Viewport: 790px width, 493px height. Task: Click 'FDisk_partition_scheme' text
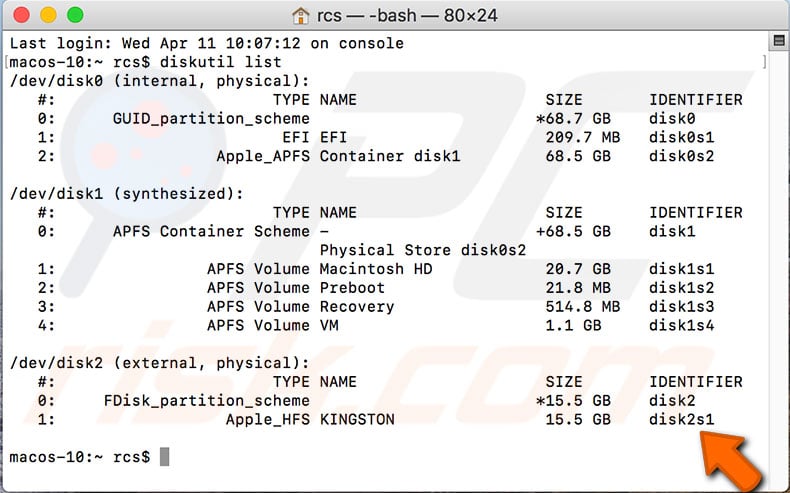207,401
